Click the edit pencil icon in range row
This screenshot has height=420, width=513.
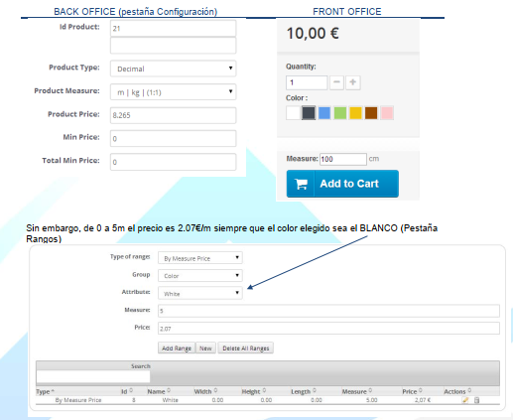point(465,400)
